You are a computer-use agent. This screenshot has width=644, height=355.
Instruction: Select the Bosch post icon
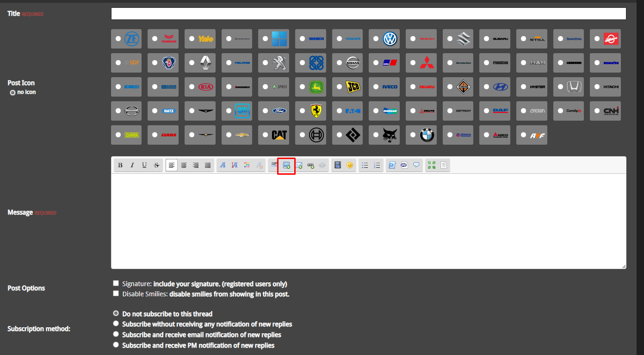pos(302,135)
